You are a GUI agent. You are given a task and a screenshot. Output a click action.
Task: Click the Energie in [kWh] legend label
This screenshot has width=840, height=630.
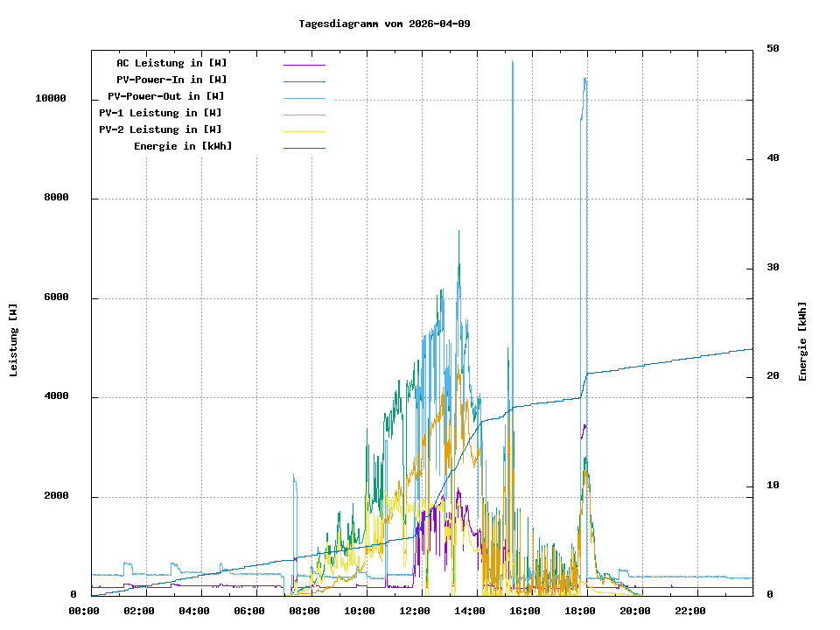(x=183, y=146)
